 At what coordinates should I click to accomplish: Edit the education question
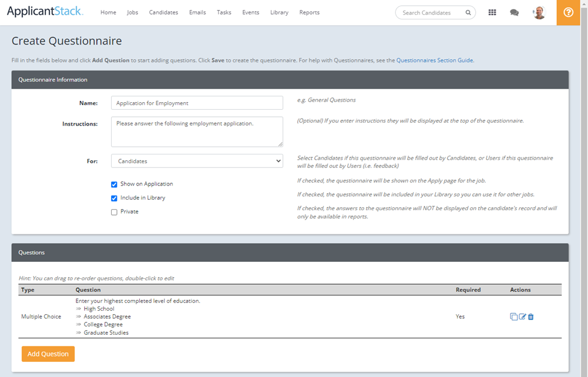click(522, 317)
